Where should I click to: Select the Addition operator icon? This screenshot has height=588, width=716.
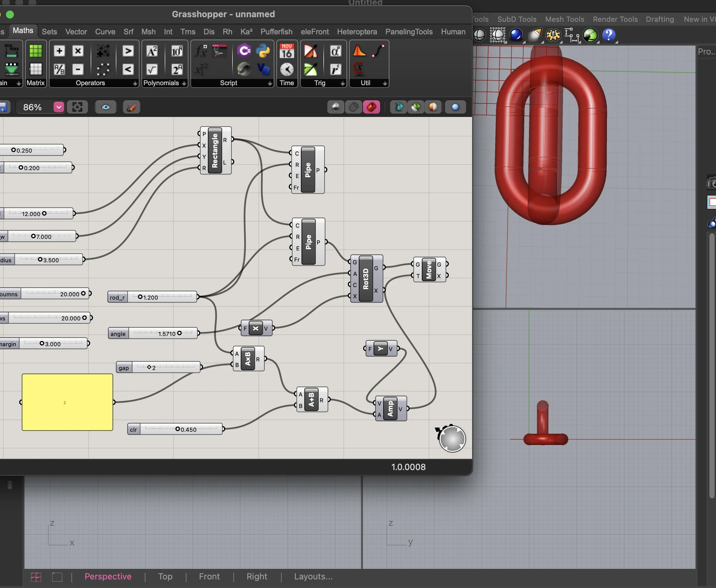point(59,51)
